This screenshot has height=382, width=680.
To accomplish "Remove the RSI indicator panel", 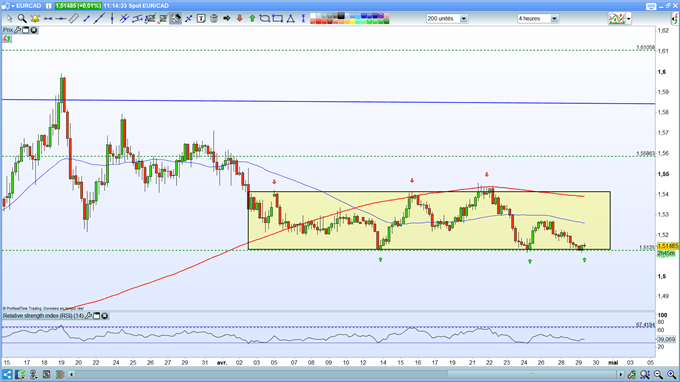I will click(x=105, y=316).
